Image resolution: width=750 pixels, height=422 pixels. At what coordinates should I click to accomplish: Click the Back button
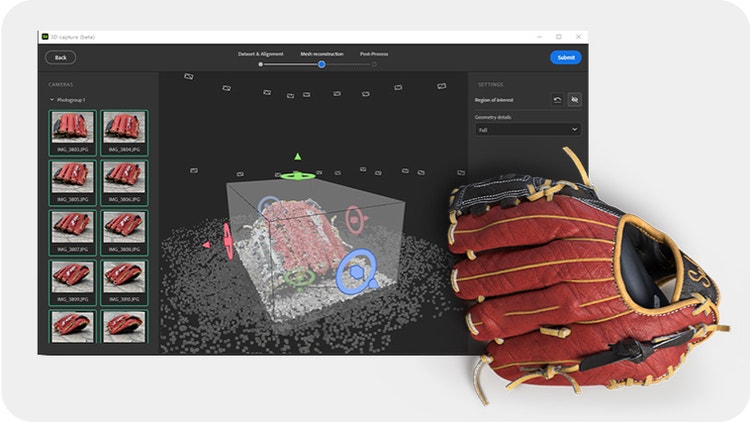pos(60,57)
